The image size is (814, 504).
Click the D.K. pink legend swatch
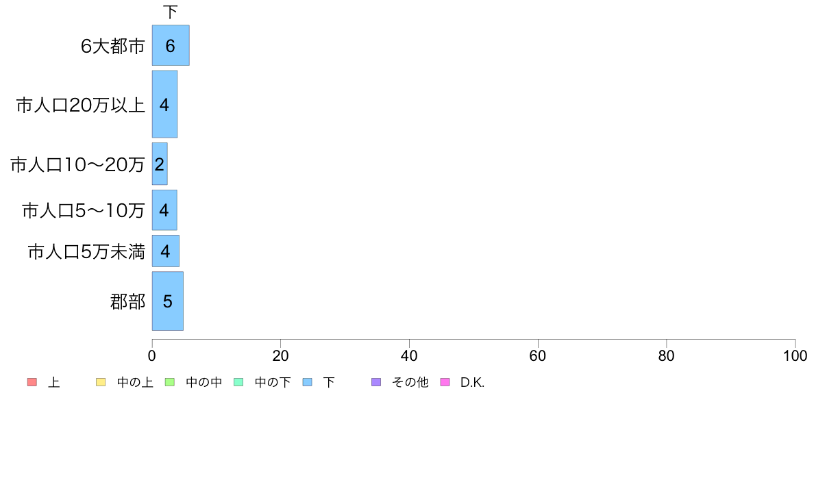point(445,382)
